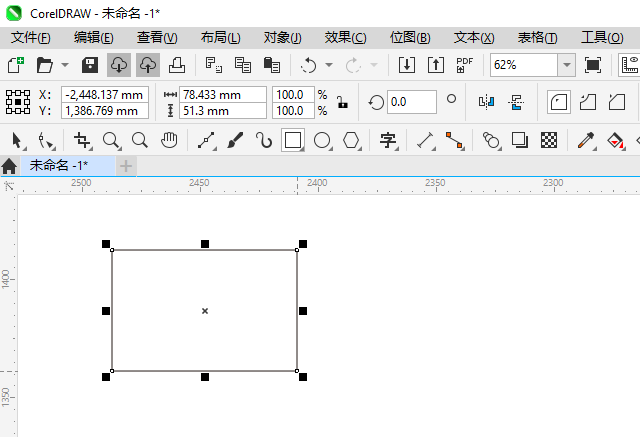The height and width of the screenshot is (437, 640).
Task: Click vertical scale percent field
Action: pos(293,111)
